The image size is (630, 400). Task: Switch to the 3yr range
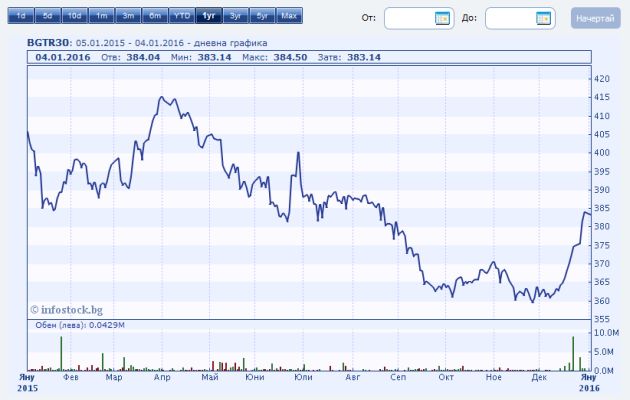point(235,17)
